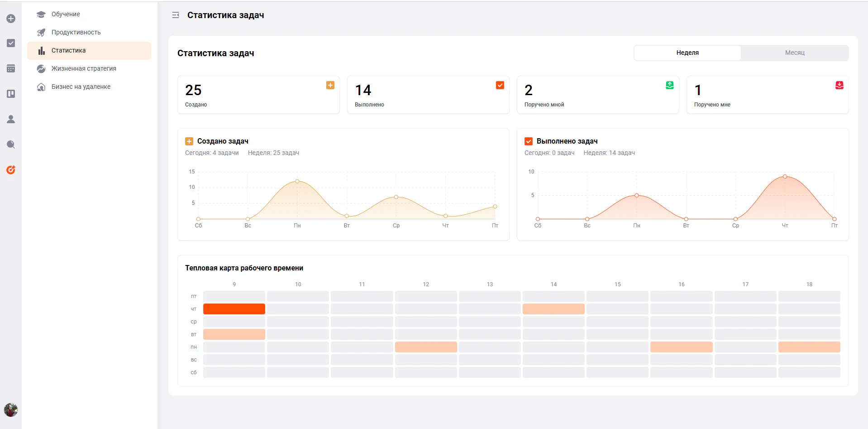
Task: Switch to the Месяц tab
Action: 795,53
